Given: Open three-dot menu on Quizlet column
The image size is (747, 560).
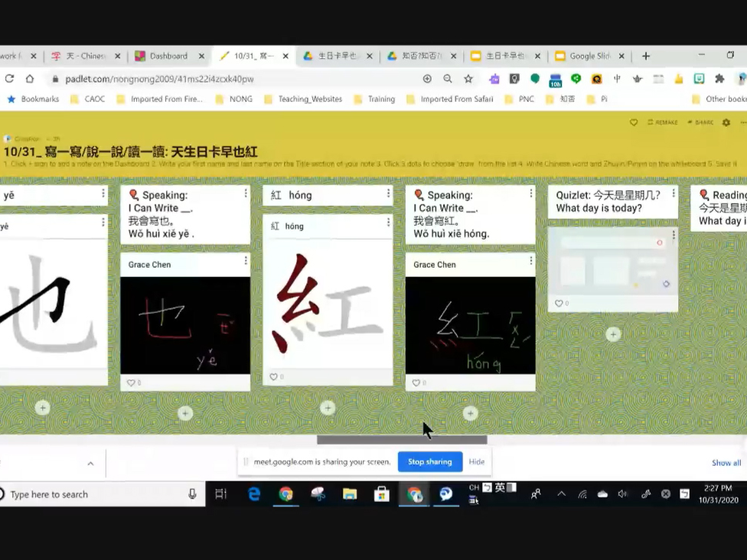Looking at the screenshot, I should [x=674, y=194].
